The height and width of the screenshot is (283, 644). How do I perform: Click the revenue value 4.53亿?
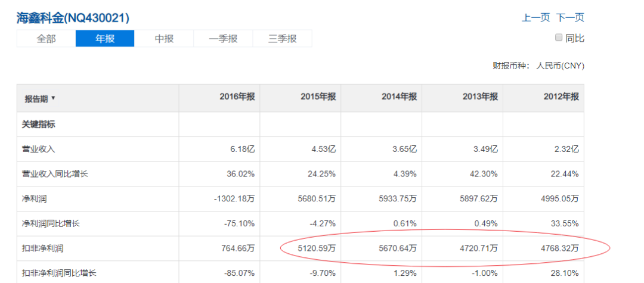tap(324, 150)
